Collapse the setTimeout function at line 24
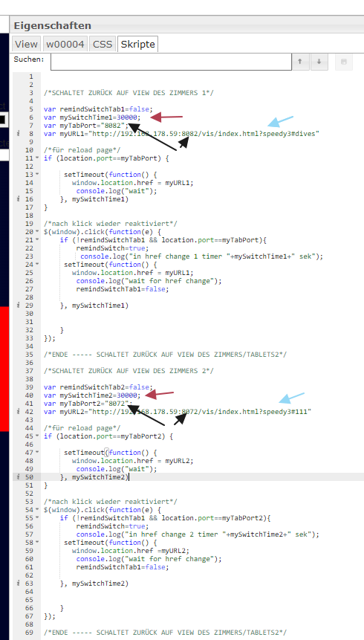Image resolution: width=364 pixels, height=640 pixels. pos(38,264)
